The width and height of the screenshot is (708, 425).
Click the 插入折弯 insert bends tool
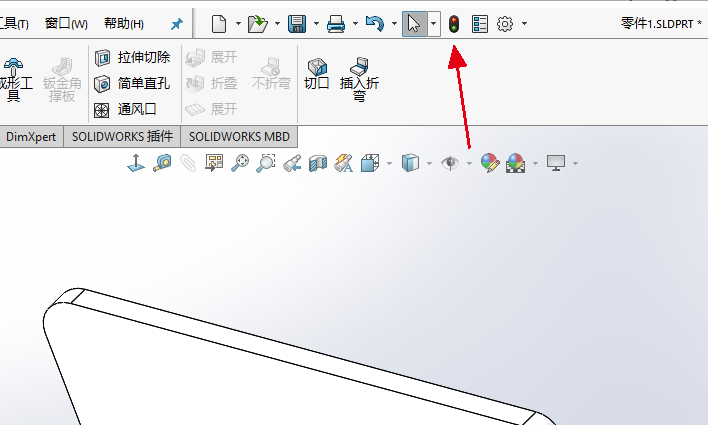(x=359, y=79)
